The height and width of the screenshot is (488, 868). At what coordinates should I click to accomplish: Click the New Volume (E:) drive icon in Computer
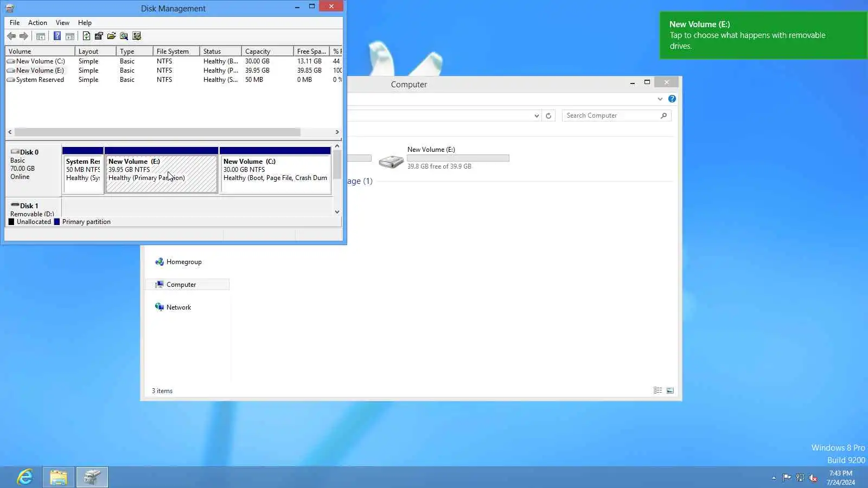point(391,161)
